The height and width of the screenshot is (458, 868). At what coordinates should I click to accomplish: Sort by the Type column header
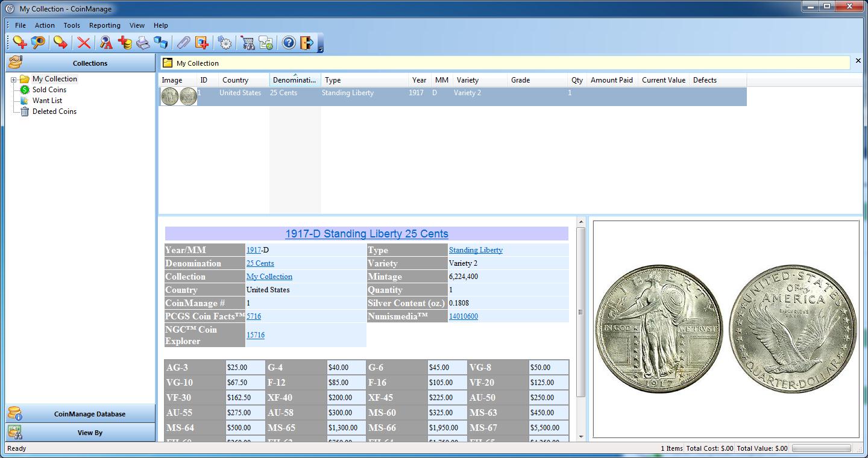pos(364,80)
